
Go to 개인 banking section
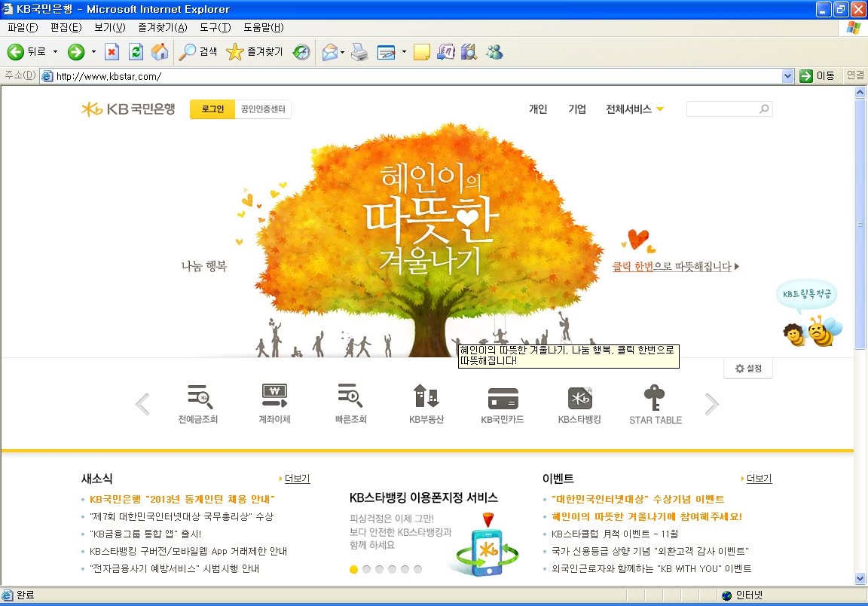538,109
